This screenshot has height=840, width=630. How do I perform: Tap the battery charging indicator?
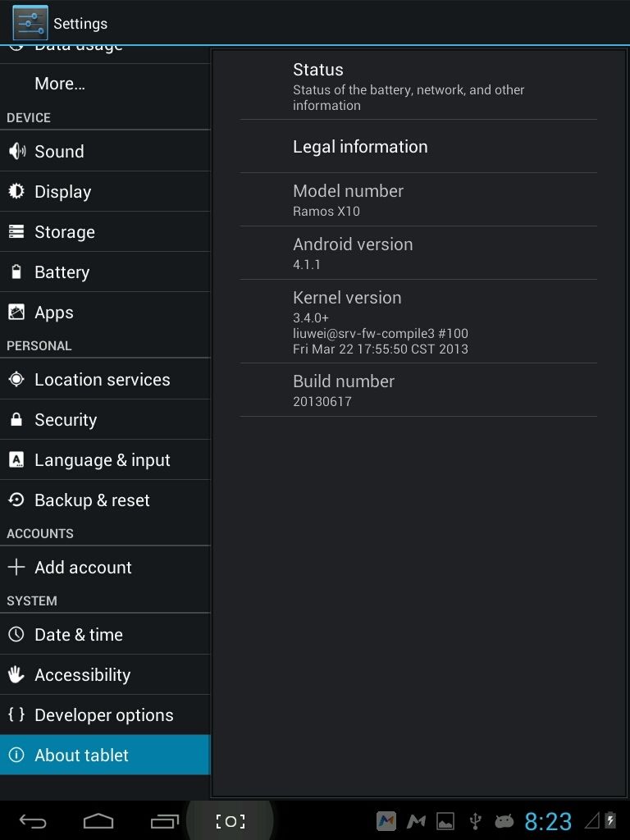point(610,820)
